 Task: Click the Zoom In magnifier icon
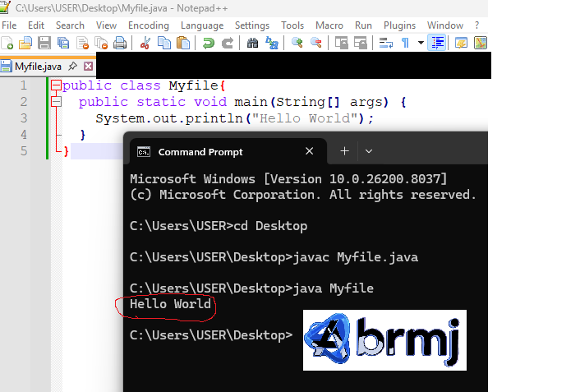pos(297,43)
